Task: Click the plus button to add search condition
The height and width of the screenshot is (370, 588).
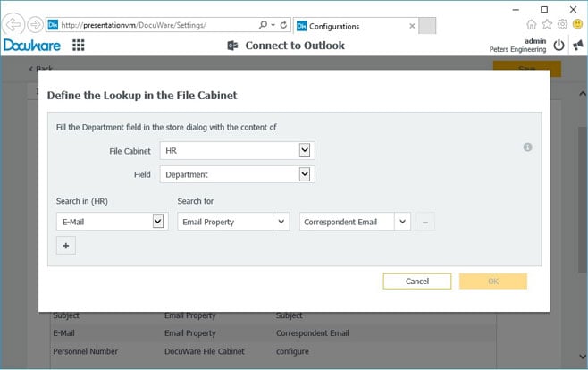Action: 65,246
